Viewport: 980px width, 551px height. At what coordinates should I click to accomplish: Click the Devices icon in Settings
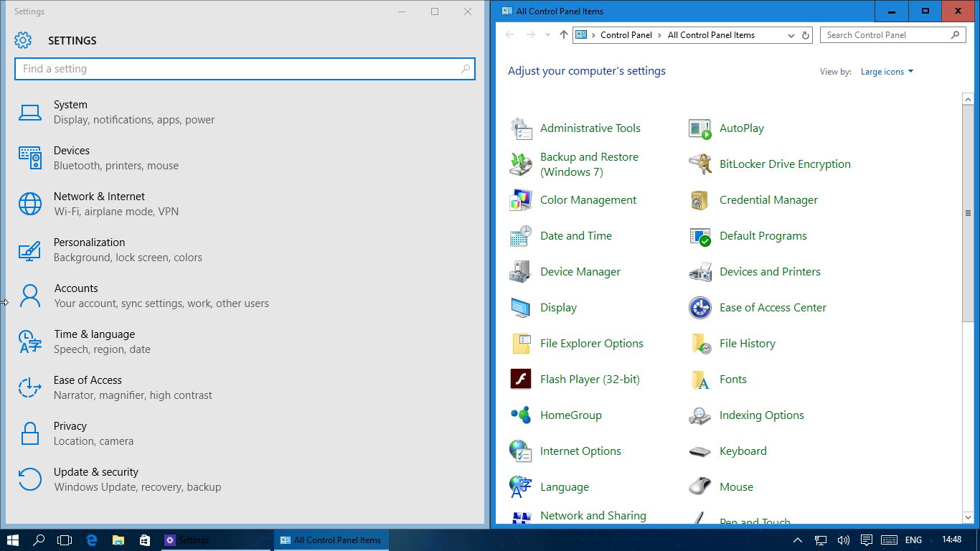[30, 158]
